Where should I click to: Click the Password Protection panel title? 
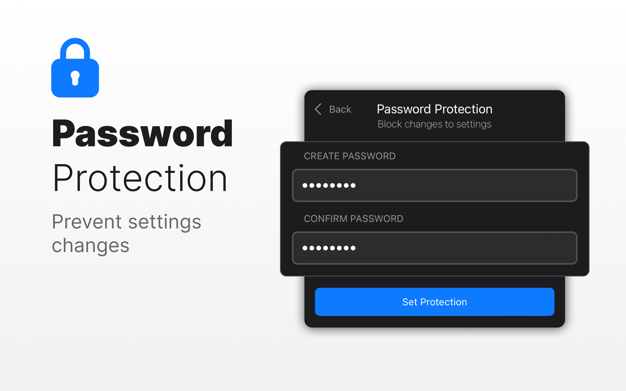tap(434, 109)
